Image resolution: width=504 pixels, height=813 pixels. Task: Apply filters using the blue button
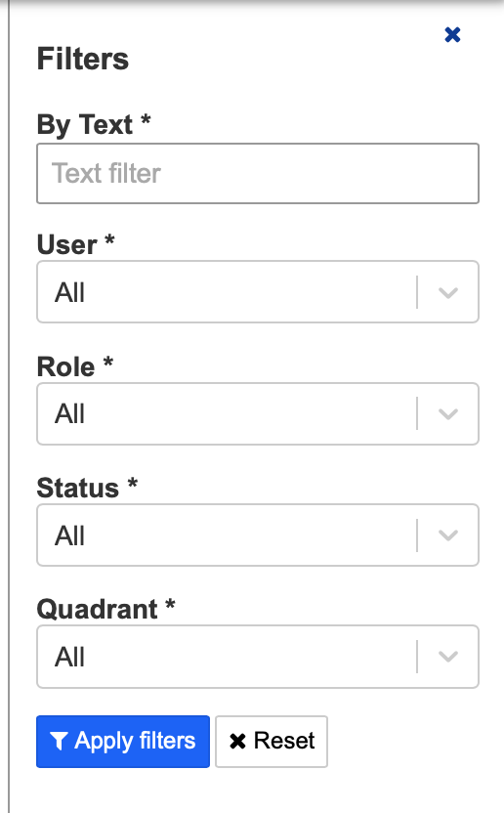[x=123, y=742]
